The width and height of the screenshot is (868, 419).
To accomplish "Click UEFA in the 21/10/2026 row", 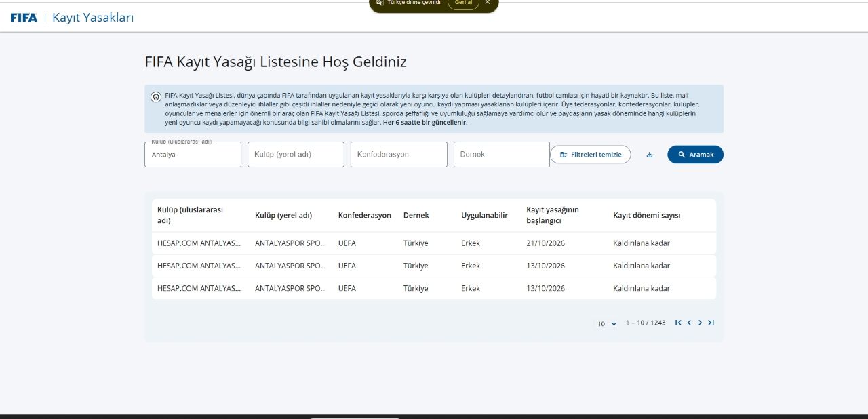I will click(347, 243).
